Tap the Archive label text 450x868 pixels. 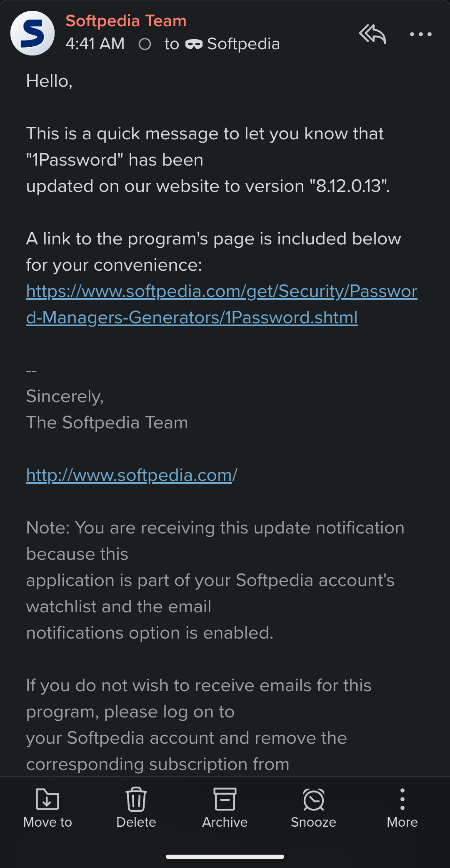(x=225, y=822)
